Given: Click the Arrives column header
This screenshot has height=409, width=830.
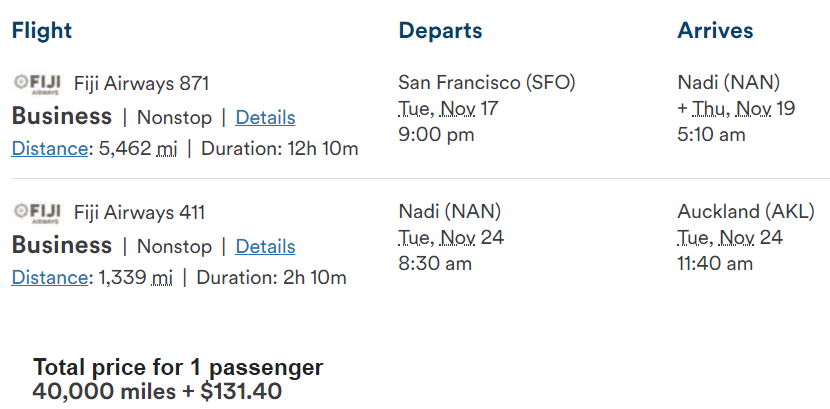Looking at the screenshot, I should 715,30.
